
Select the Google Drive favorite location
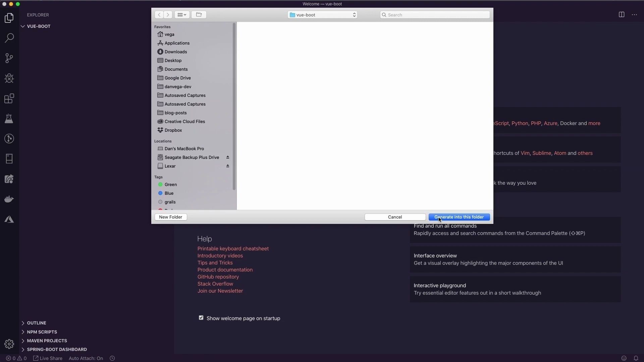pos(178,78)
